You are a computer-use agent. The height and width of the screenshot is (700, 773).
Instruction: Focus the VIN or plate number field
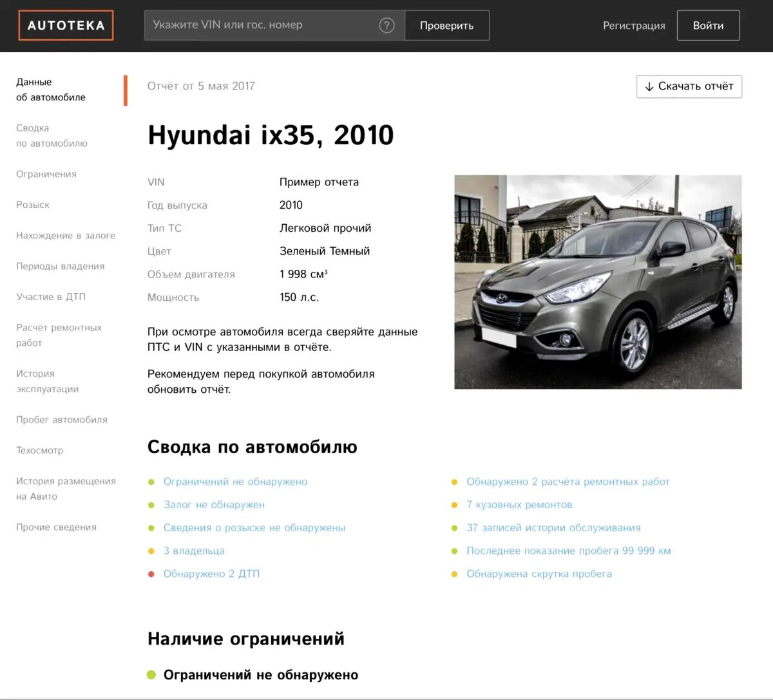click(274, 25)
